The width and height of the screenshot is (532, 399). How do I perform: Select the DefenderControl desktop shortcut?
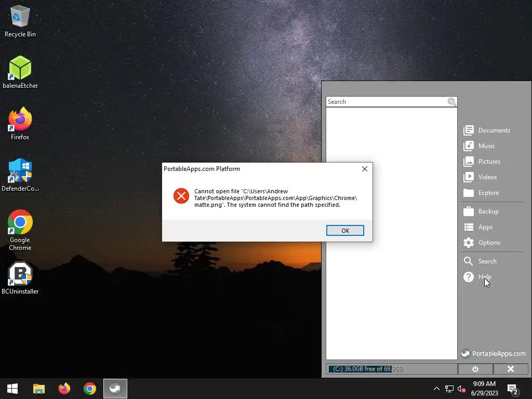[x=20, y=175]
